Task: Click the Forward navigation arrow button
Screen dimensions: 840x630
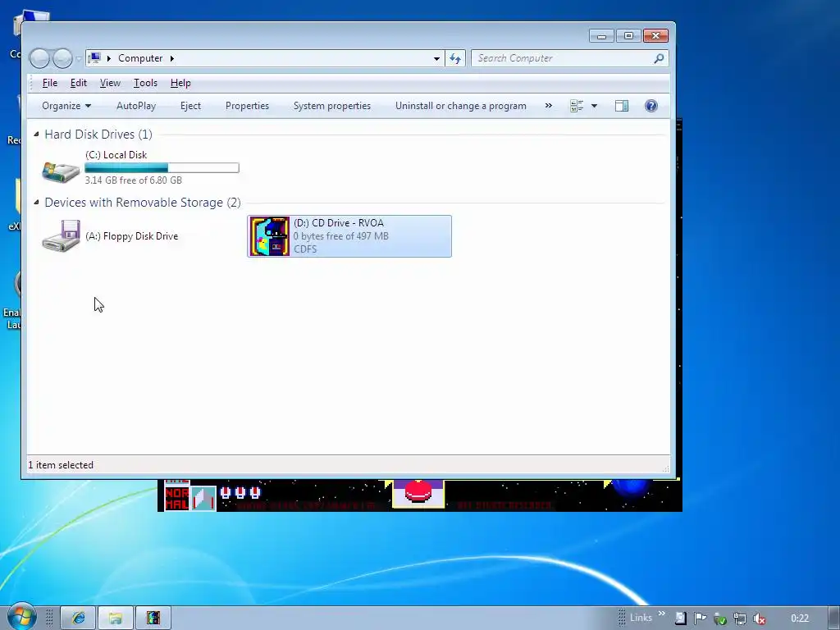Action: [x=62, y=58]
